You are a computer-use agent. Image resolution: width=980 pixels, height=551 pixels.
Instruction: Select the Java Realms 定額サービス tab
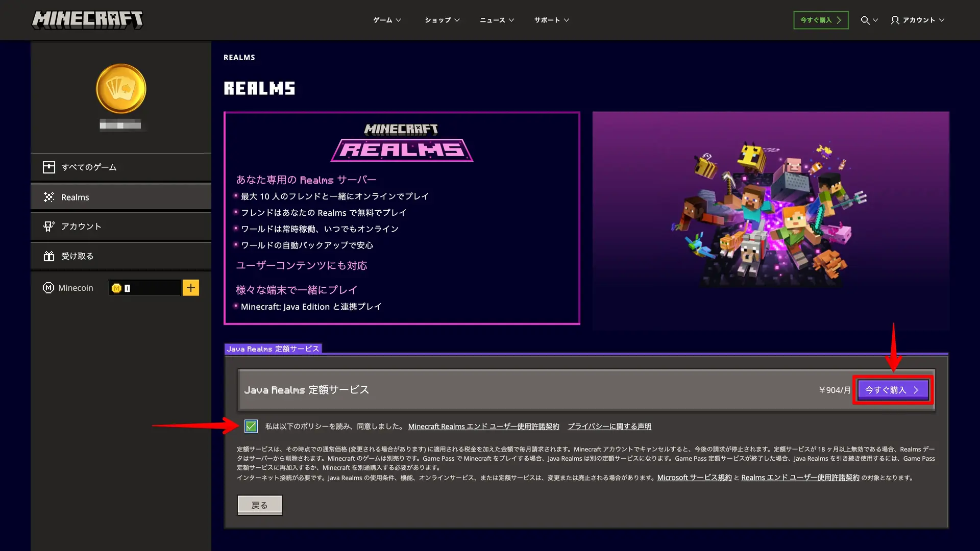point(273,349)
